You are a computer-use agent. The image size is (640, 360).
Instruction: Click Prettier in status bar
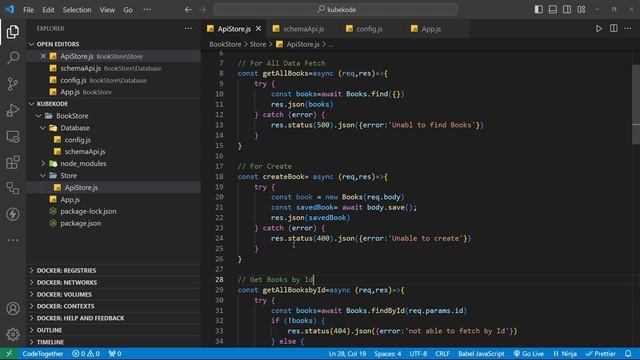(x=600, y=353)
